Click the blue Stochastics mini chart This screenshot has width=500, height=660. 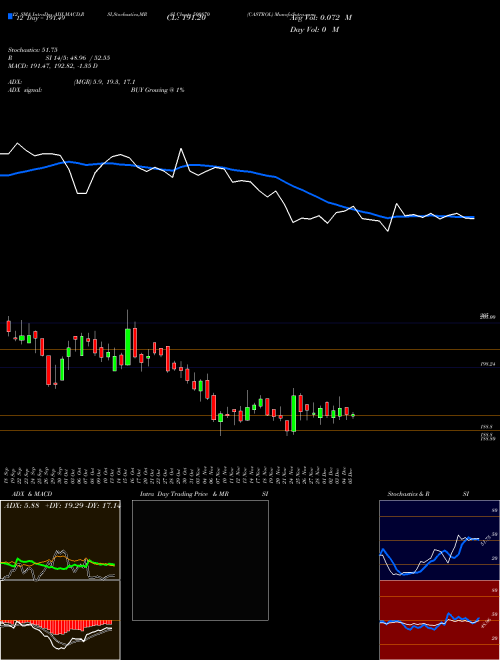[x=439, y=540]
